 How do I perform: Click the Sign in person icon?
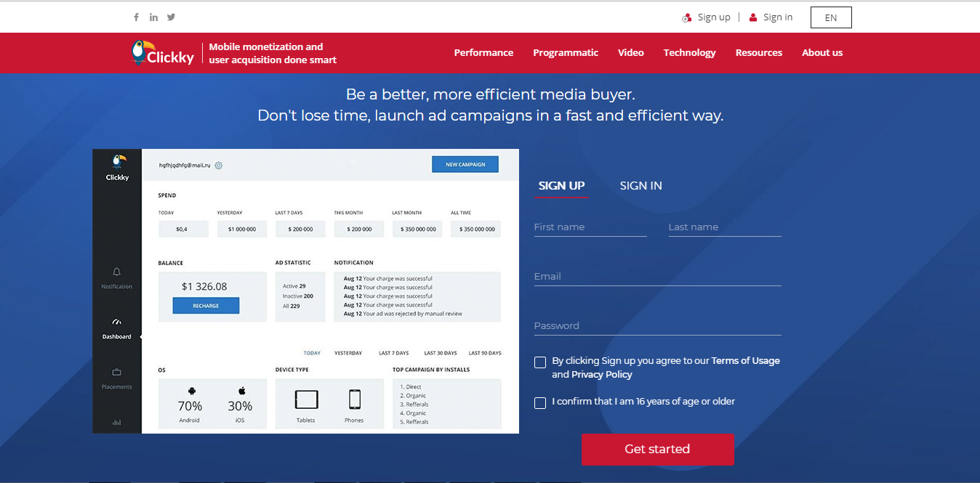pos(753,17)
